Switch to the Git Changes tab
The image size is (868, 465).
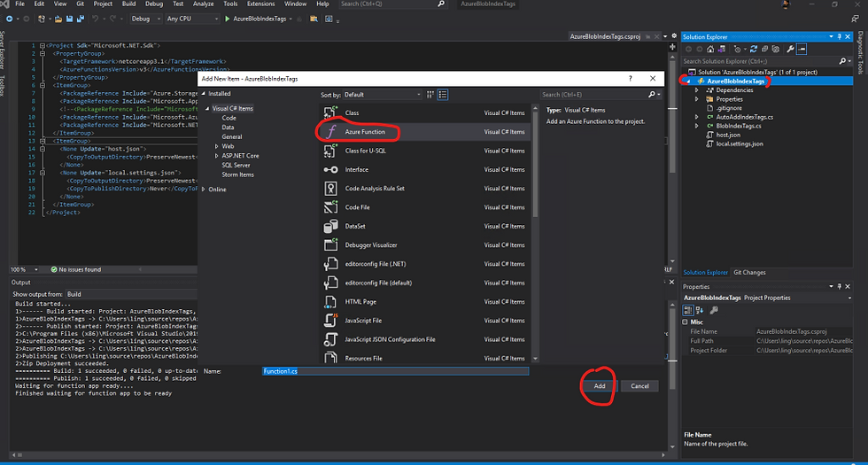[749, 273]
